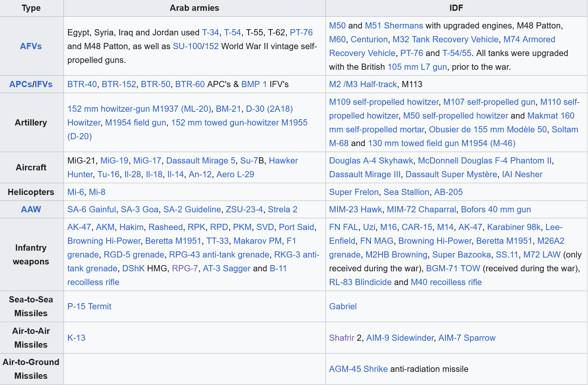The height and width of the screenshot is (385, 588).
Task: Follow the Soltam M-68 link
Action: tap(564, 129)
